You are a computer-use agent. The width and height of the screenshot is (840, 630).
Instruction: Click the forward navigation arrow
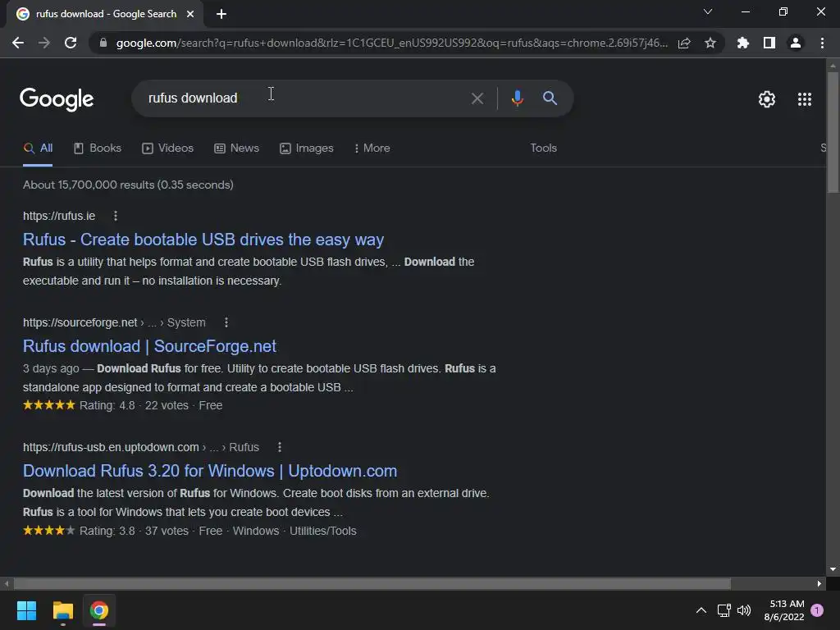[44, 43]
